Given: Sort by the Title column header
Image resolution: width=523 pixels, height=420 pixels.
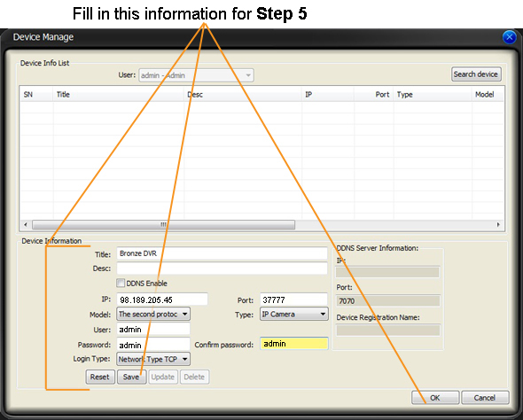Looking at the screenshot, I should click(x=118, y=94).
